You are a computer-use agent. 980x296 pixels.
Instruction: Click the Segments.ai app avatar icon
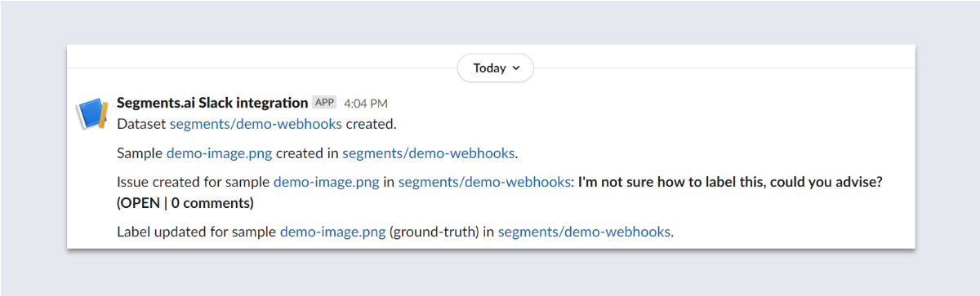click(91, 113)
